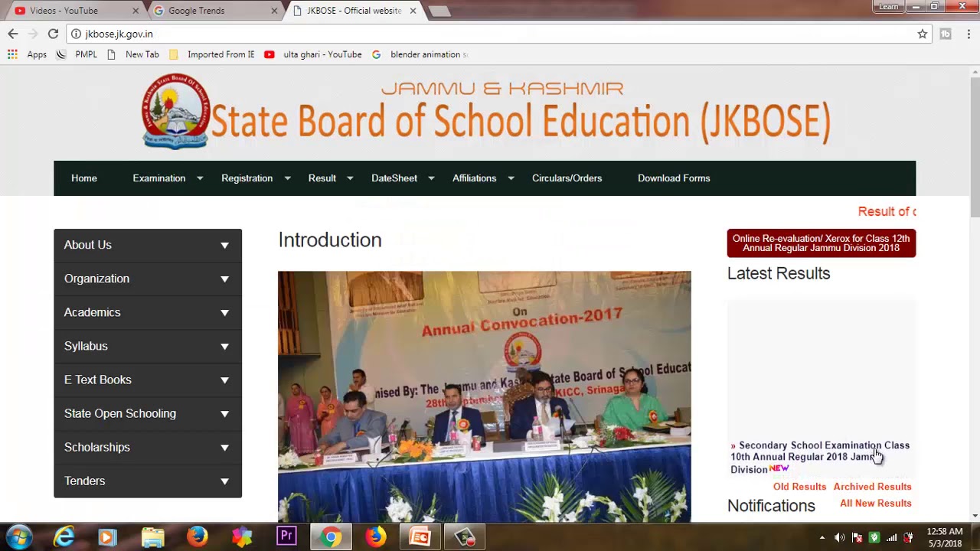Viewport: 980px width, 551px height.
Task: Click the network signal icon in system tray
Action: (x=891, y=537)
